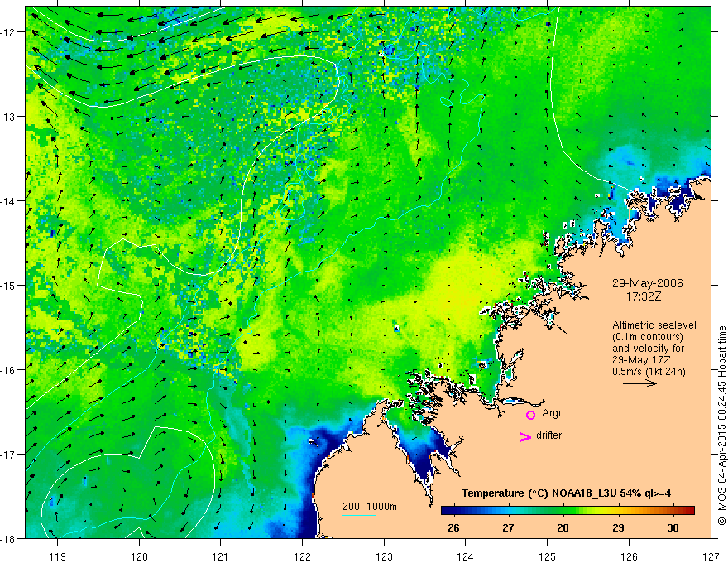Click longitude axis label 123
The width and height of the screenshot is (728, 563).
(x=384, y=556)
